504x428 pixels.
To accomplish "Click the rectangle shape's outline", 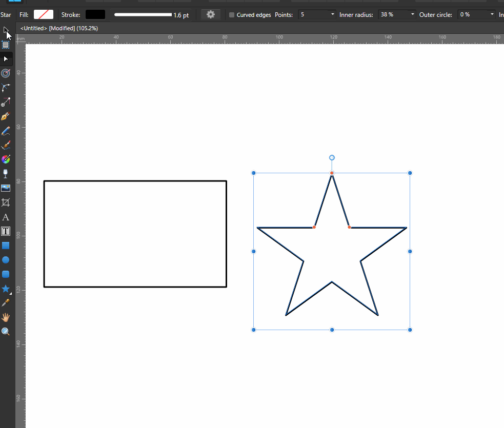I will tap(135, 181).
